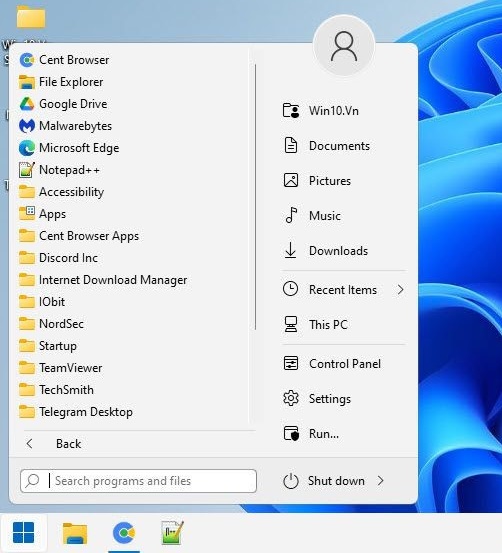Expand the Startup folder
Screen dimensions: 502x553
(x=48, y=346)
